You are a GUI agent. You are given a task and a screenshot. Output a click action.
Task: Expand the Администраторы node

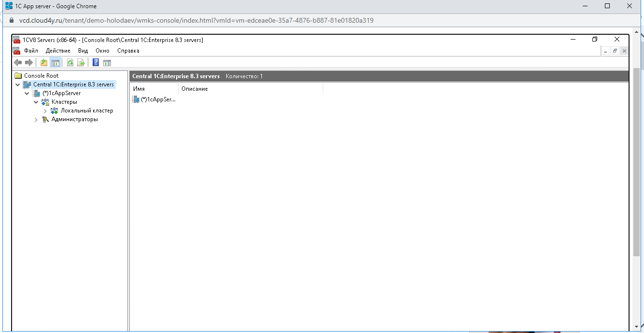click(36, 120)
